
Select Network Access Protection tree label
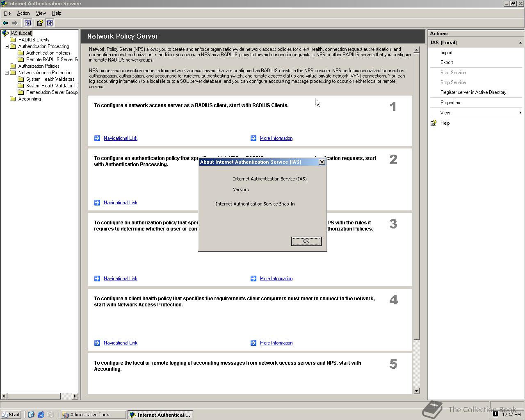click(x=45, y=73)
